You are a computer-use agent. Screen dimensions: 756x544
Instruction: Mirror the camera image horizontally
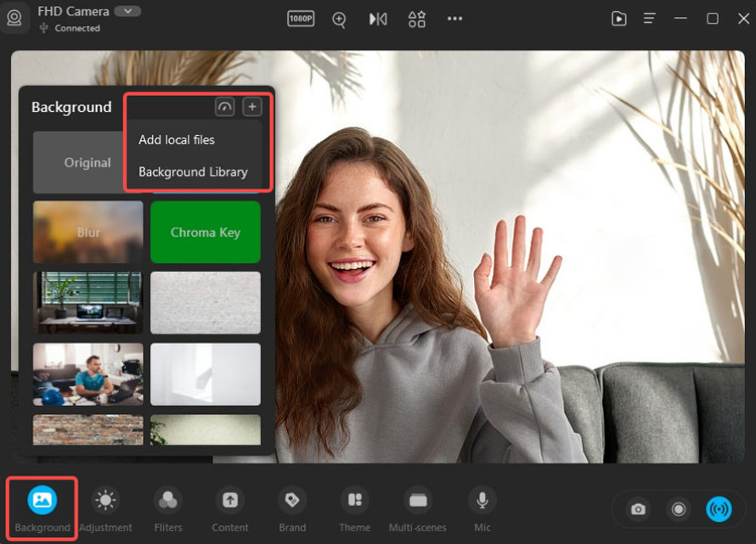pyautogui.click(x=378, y=19)
